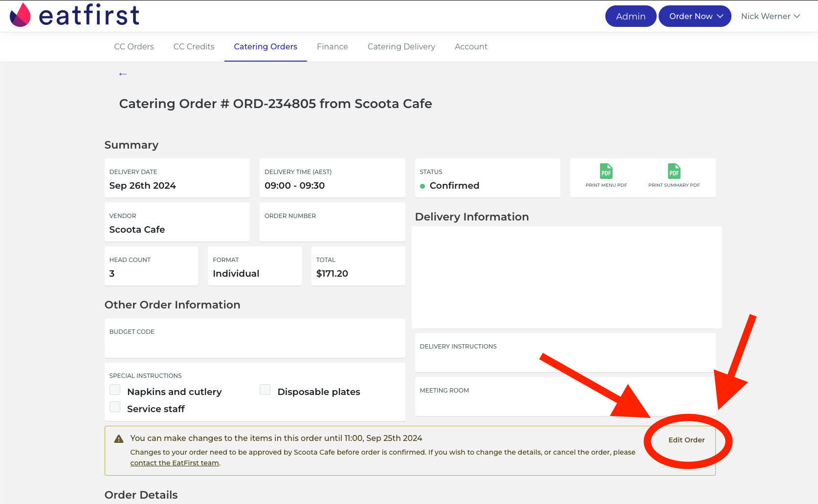Select the 09:00 - 09:30 delivery time

tap(294, 185)
